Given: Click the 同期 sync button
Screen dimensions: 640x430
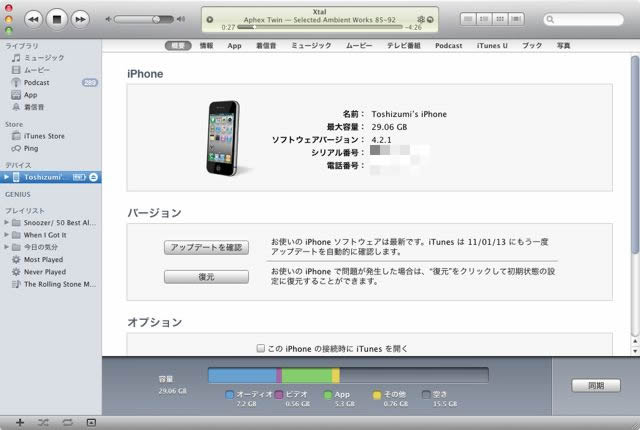Looking at the screenshot, I should (x=596, y=386).
